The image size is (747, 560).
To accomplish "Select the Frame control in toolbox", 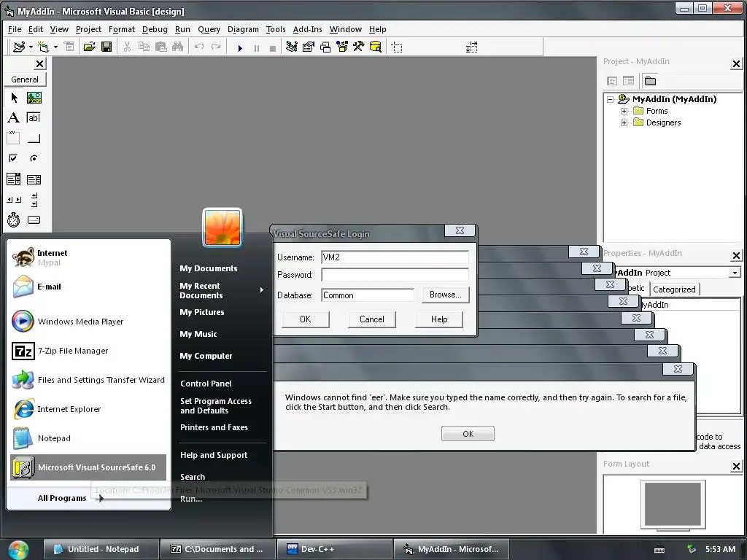I will click(x=14, y=138).
